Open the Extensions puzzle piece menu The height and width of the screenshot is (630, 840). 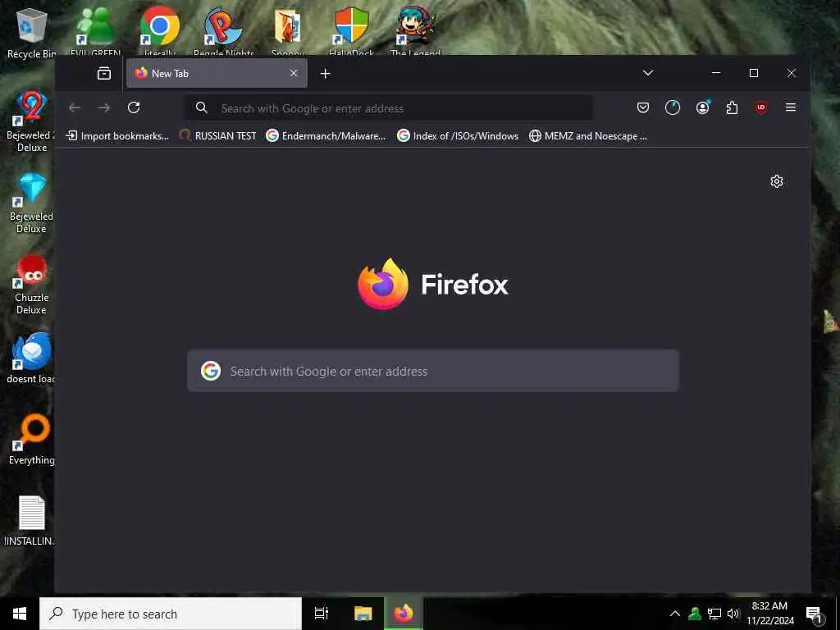pyautogui.click(x=732, y=107)
